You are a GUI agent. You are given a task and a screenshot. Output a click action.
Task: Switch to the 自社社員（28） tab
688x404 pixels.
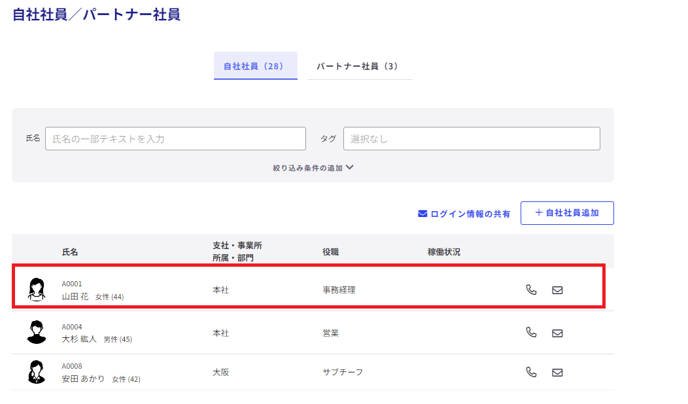pyautogui.click(x=255, y=66)
